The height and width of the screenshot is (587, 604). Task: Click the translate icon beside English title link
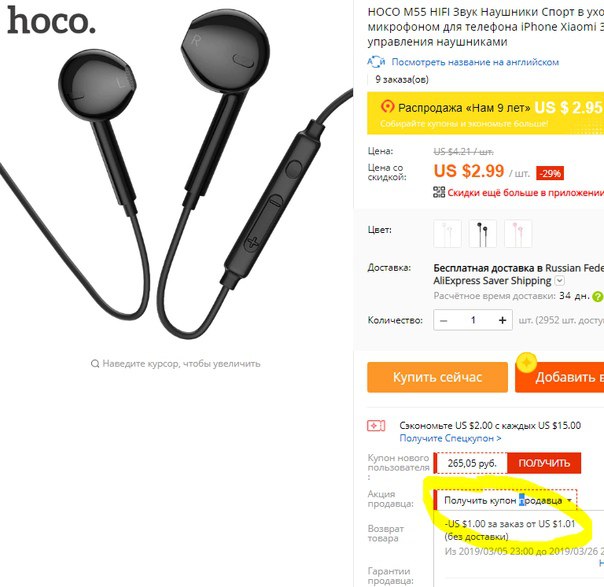[376, 62]
